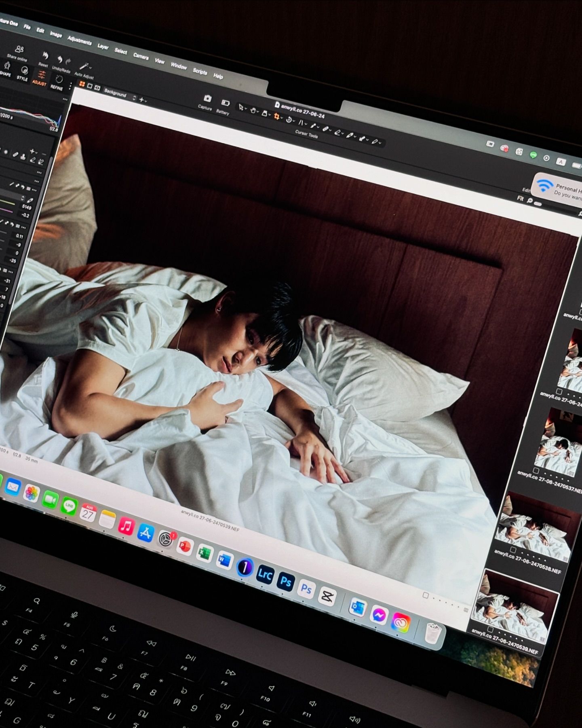The image size is (582, 728).
Task: Open the File menu
Action: pyautogui.click(x=27, y=27)
